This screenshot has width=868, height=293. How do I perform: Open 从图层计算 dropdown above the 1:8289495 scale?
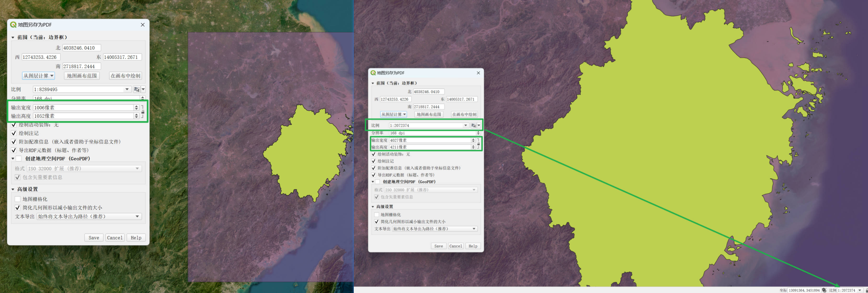click(38, 76)
